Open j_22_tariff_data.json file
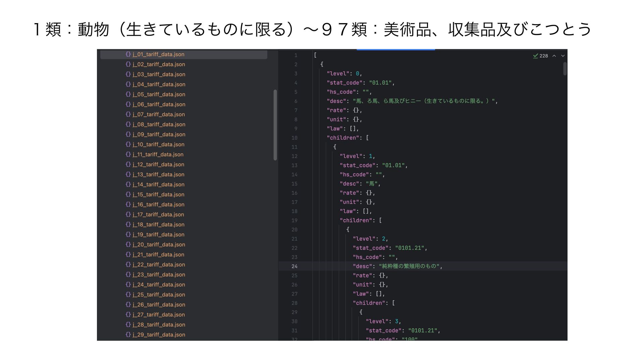644x362 pixels. click(x=155, y=265)
